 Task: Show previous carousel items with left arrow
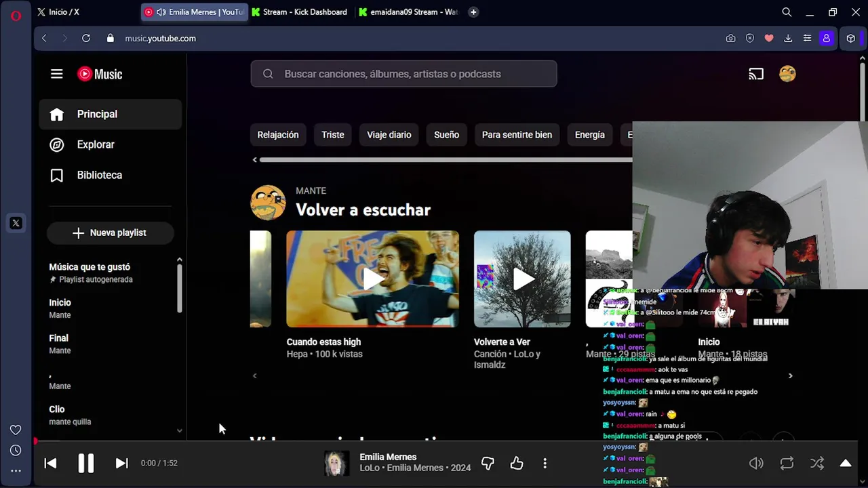pos(255,375)
